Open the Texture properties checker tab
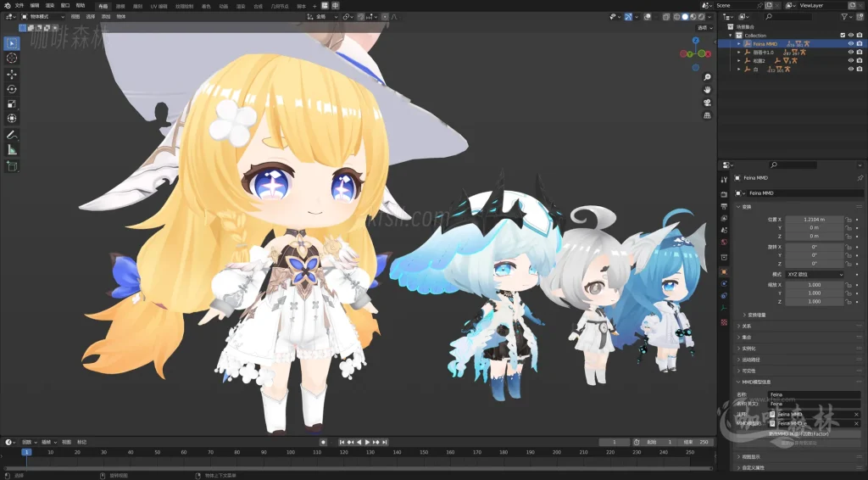868x480 pixels. click(724, 322)
